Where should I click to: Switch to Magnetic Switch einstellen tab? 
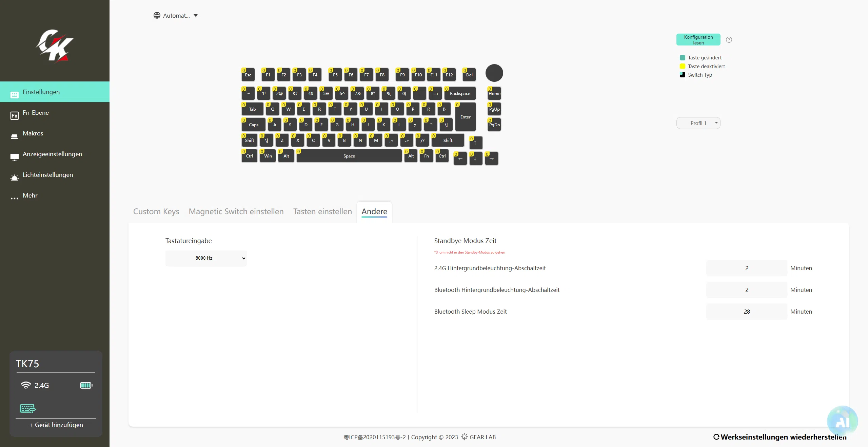(236, 211)
